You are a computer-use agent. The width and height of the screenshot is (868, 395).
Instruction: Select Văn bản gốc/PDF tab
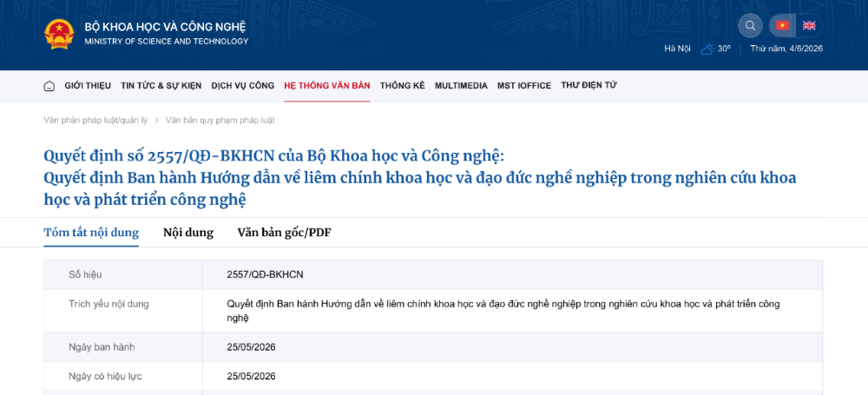[x=285, y=233]
